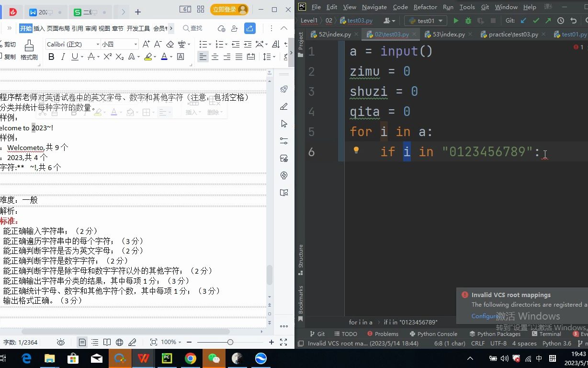Screen dimensions: 588x368
Task: Open Problems tool window
Action: tap(382, 334)
